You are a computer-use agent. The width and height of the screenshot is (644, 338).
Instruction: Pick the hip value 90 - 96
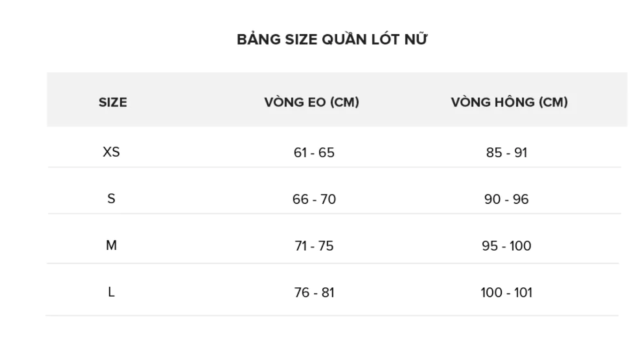point(506,199)
